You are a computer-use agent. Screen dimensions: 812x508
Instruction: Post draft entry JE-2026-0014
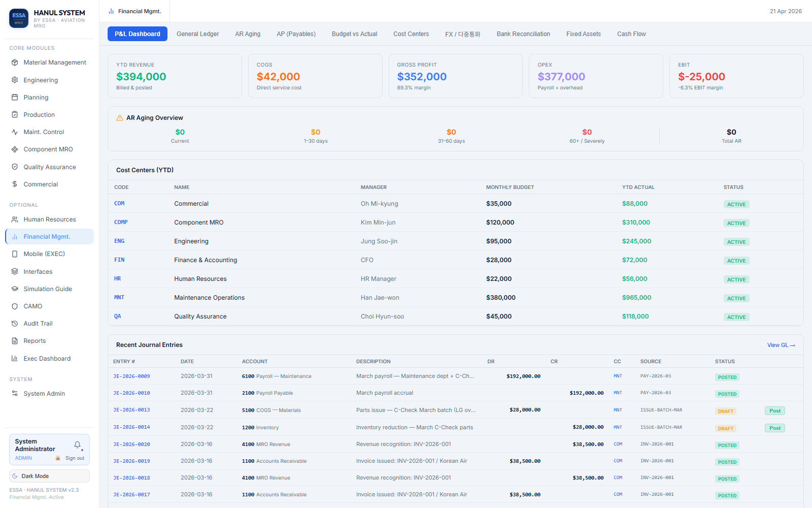point(774,428)
